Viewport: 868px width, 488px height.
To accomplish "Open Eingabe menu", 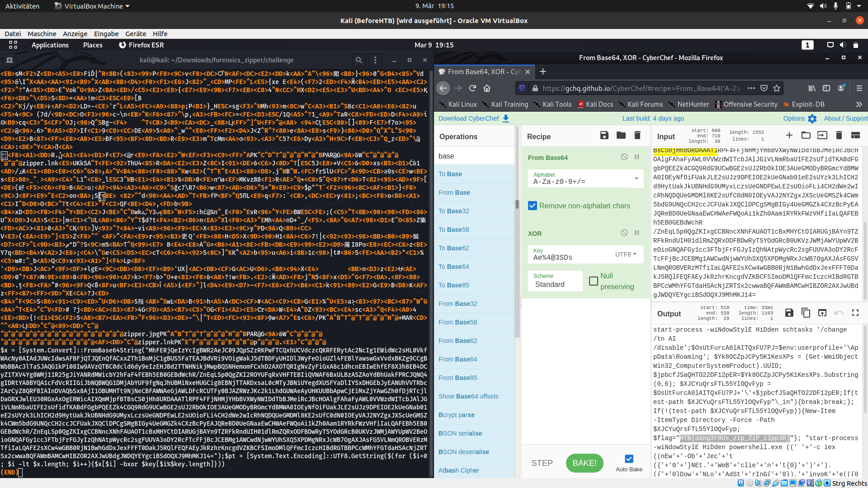I will coord(106,34).
